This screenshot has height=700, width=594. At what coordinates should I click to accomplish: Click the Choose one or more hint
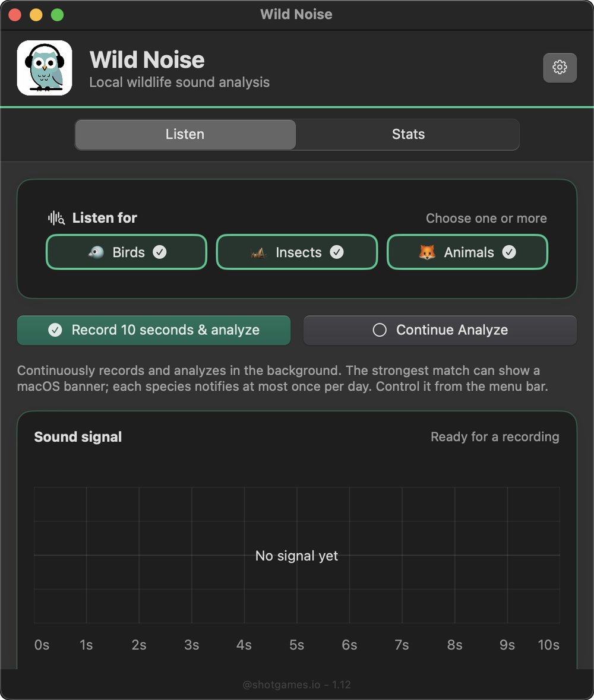click(486, 218)
